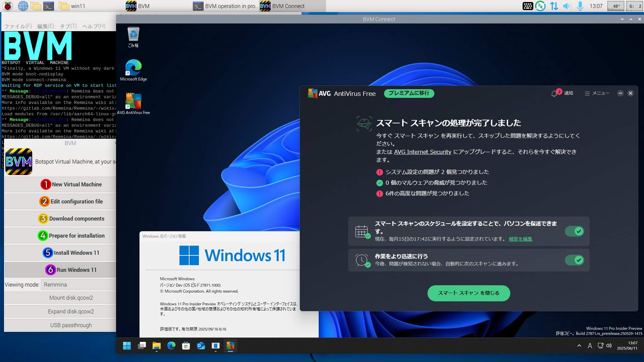Click the system settings issues found row
Viewport: 644px width, 362px height.
433,172
